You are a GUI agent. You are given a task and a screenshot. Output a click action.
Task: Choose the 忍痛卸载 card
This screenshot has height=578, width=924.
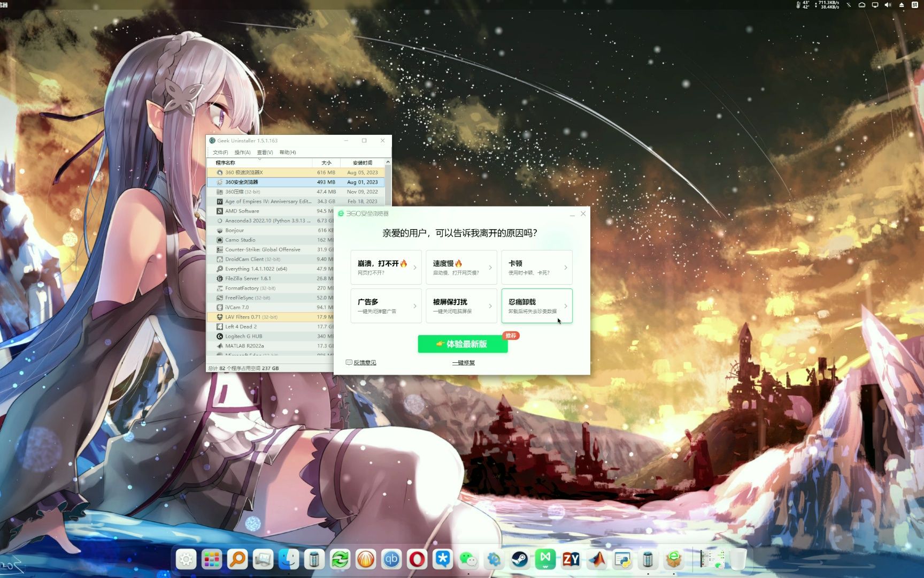pos(537,306)
